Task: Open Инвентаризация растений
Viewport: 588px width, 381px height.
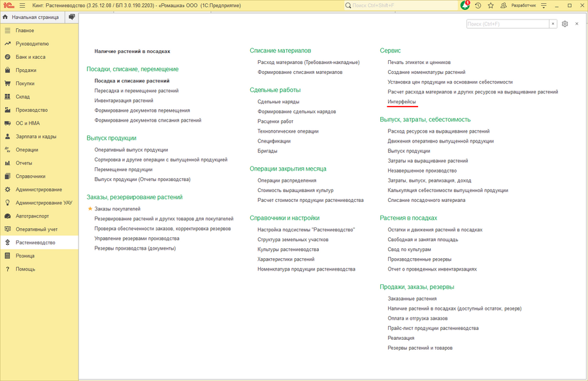Action: pyautogui.click(x=123, y=101)
